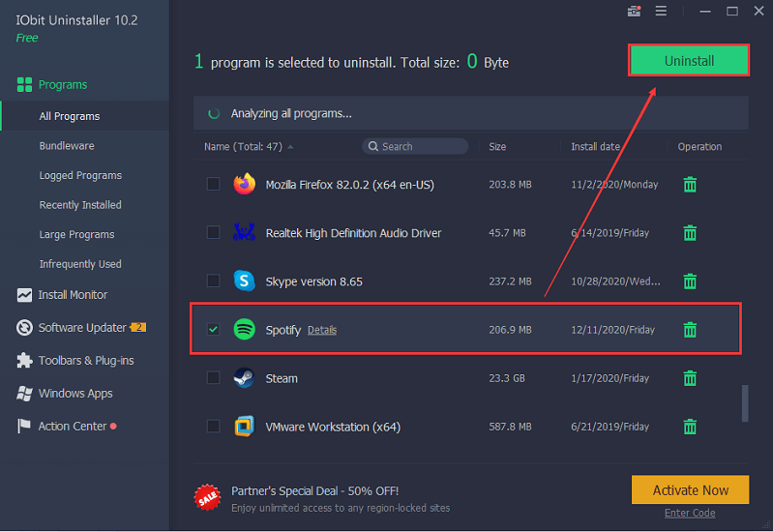Open the hamburger options menu
The height and width of the screenshot is (532, 773).
(x=661, y=11)
